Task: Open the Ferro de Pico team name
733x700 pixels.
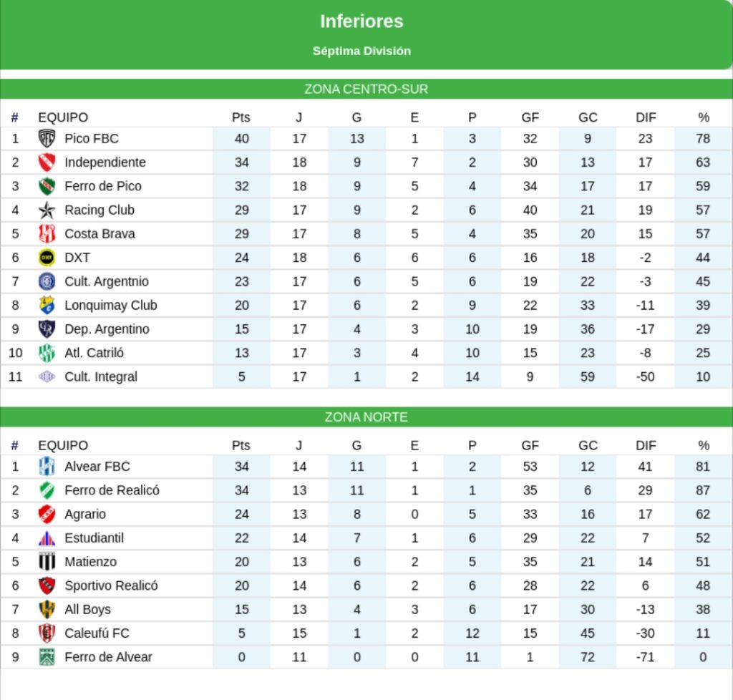Action: coord(103,186)
